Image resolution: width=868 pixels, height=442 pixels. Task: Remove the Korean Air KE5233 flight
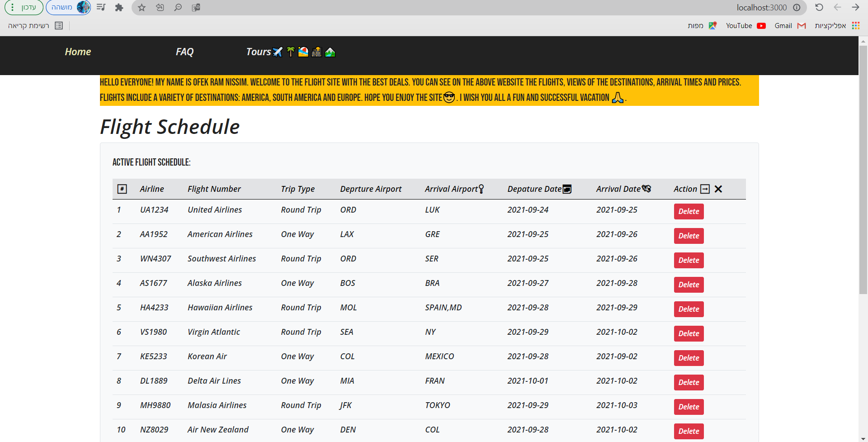689,358
